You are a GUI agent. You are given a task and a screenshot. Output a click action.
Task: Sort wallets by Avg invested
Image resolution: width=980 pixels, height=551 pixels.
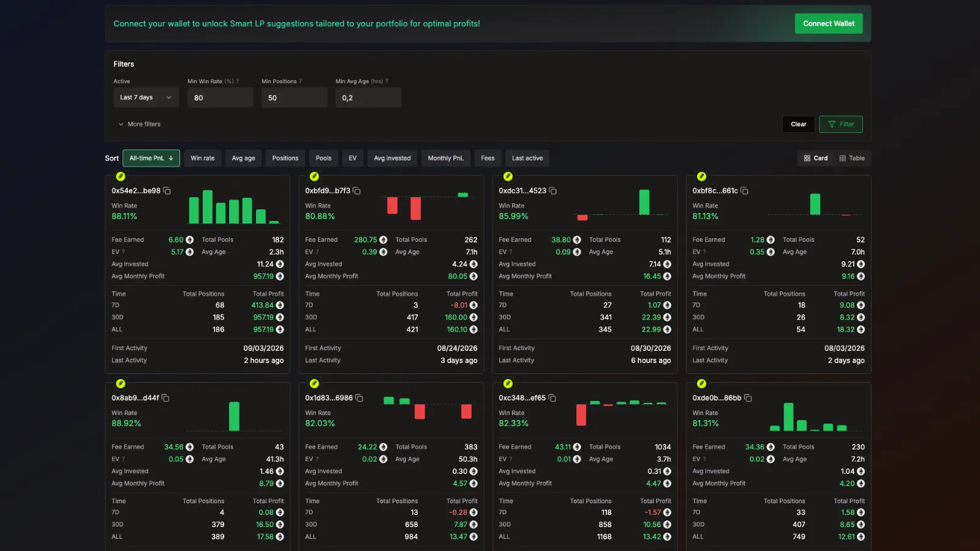click(393, 159)
